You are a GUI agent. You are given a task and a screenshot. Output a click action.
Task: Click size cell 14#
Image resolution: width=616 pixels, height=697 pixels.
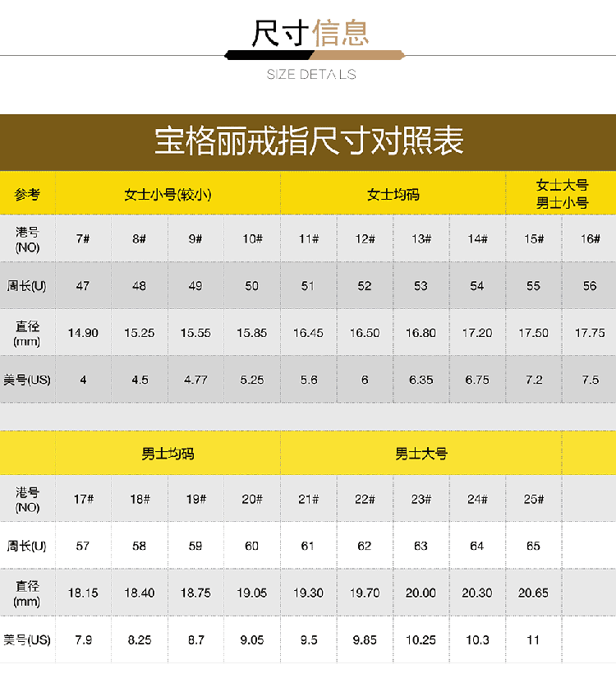point(477,239)
